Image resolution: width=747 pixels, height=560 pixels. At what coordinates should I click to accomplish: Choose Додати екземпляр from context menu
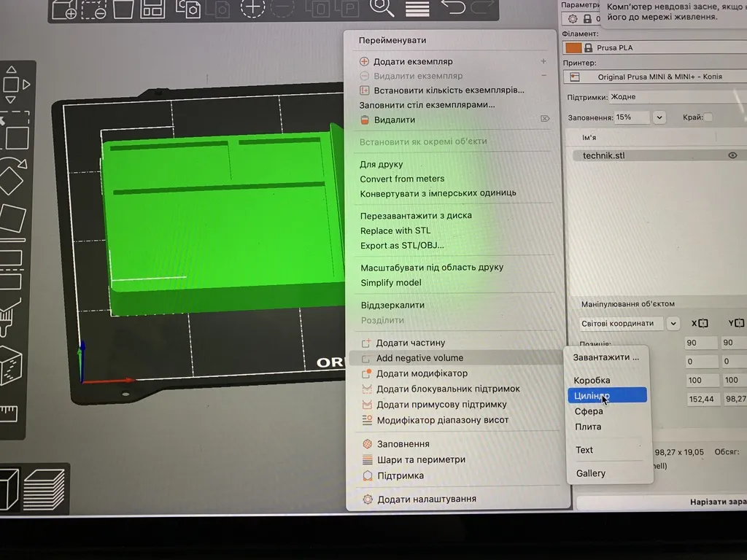click(x=413, y=61)
